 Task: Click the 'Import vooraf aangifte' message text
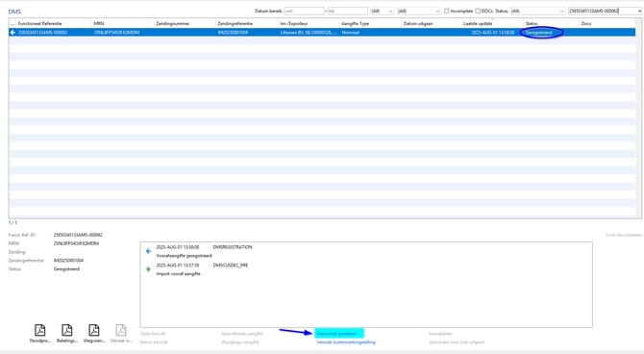click(178, 274)
